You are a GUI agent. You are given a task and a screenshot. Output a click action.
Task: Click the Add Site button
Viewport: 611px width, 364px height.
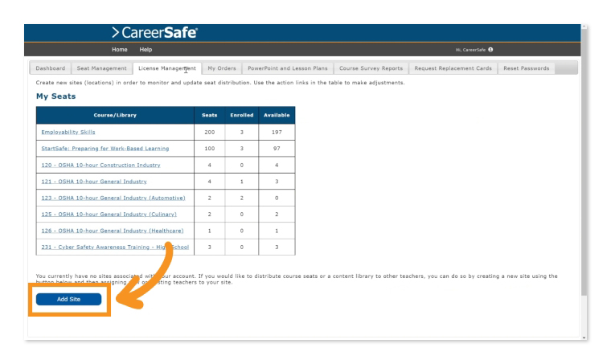tap(68, 299)
